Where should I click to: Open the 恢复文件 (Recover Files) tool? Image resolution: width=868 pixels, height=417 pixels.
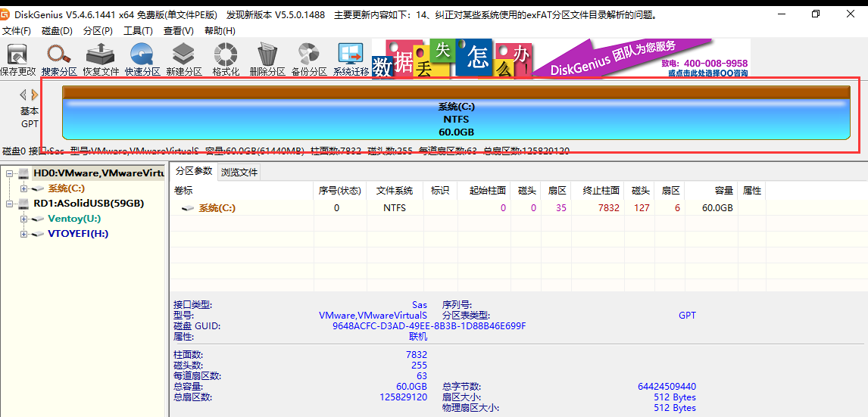[100, 59]
